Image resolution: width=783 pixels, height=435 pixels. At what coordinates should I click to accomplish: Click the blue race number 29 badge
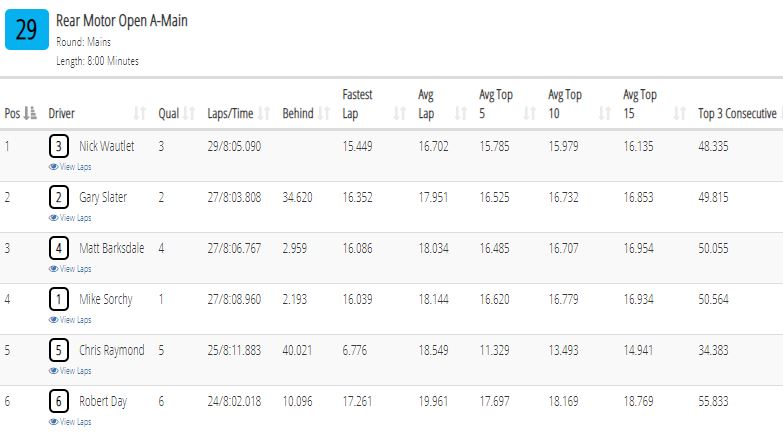[x=27, y=29]
